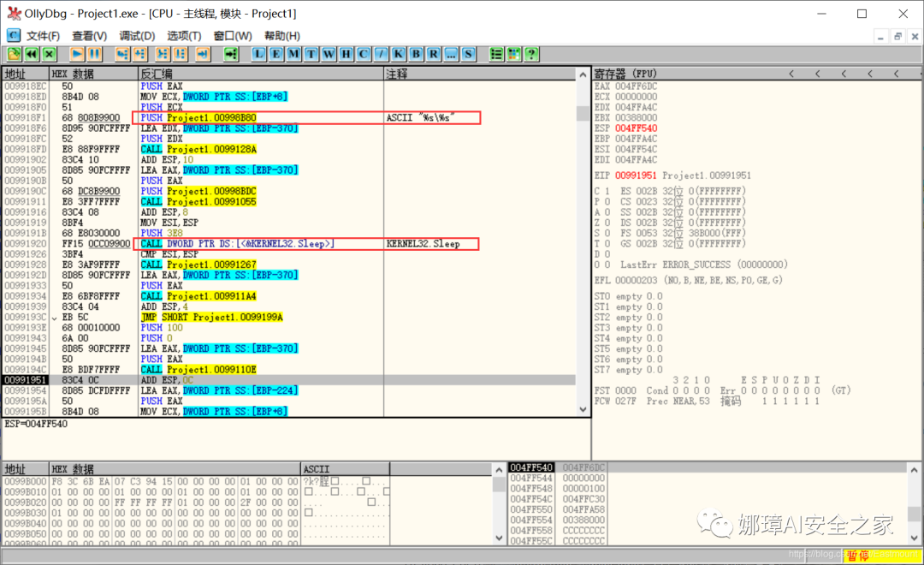The image size is (924, 565).
Task: Click the Run program play icon
Action: tap(77, 54)
